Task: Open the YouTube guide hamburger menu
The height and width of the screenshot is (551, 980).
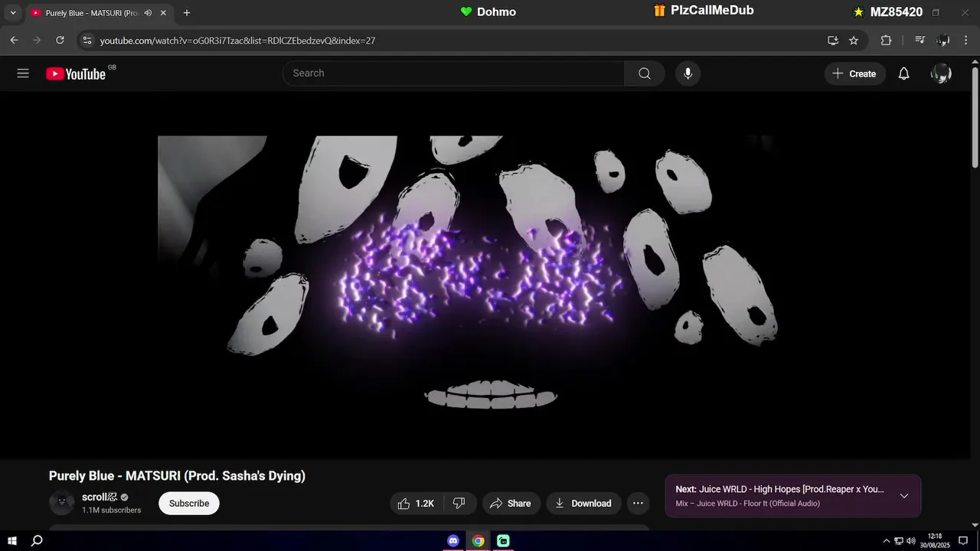Action: coord(23,73)
